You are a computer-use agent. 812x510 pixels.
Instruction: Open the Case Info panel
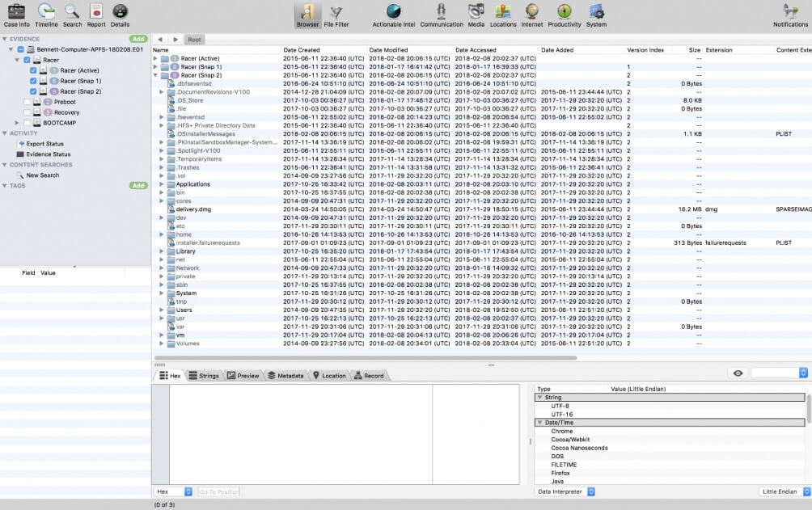[x=16, y=12]
